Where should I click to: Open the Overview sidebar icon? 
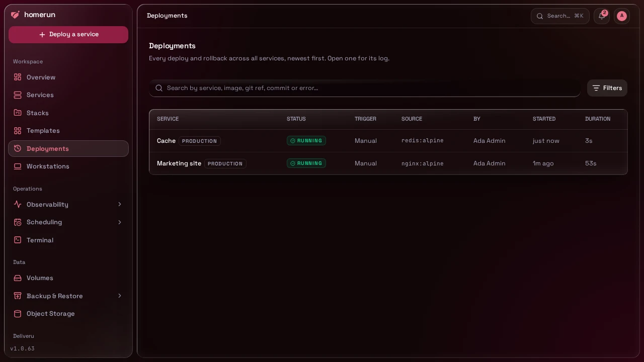click(18, 77)
